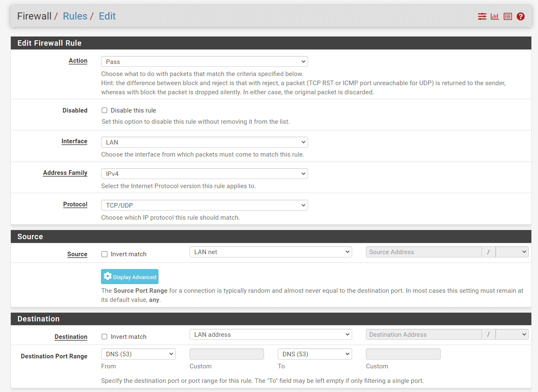Toggle Source Invert match checkbox
This screenshot has height=392, width=538.
click(104, 254)
